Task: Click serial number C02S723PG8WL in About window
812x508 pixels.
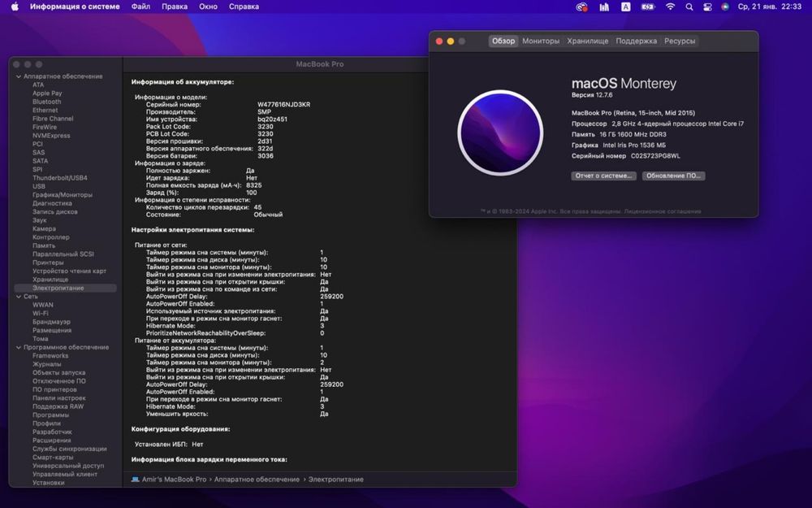Action: point(655,156)
